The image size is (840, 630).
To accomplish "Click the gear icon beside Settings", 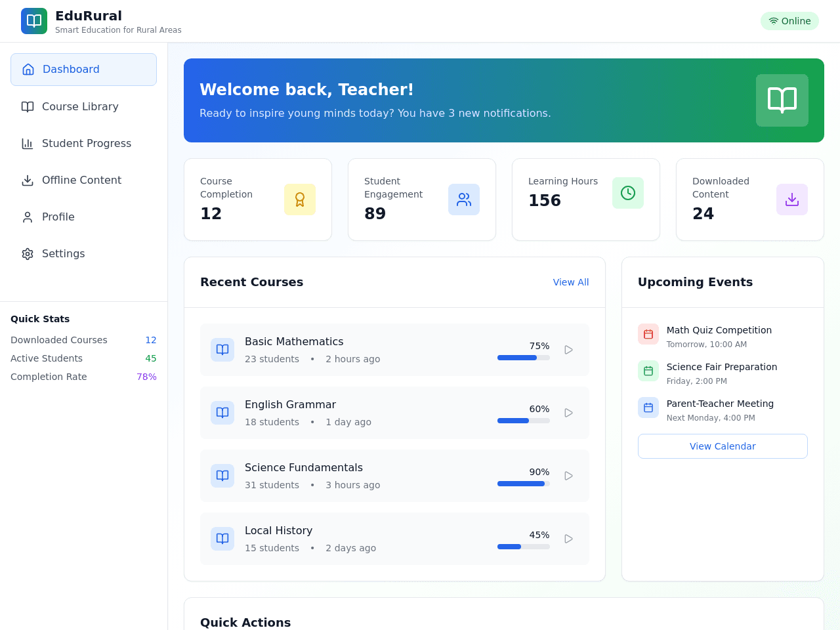I will 28,254.
